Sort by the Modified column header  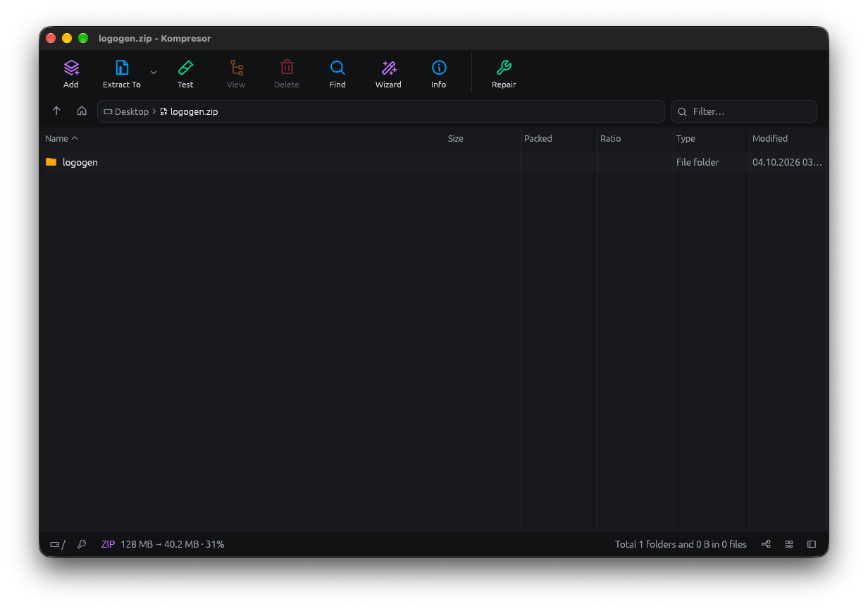click(x=770, y=139)
